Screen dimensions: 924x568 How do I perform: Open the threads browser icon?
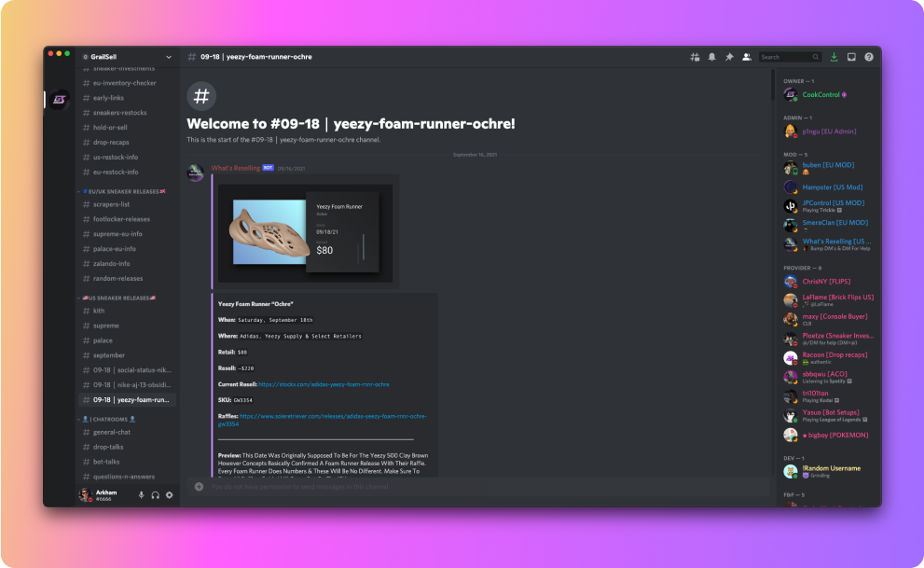pos(696,56)
